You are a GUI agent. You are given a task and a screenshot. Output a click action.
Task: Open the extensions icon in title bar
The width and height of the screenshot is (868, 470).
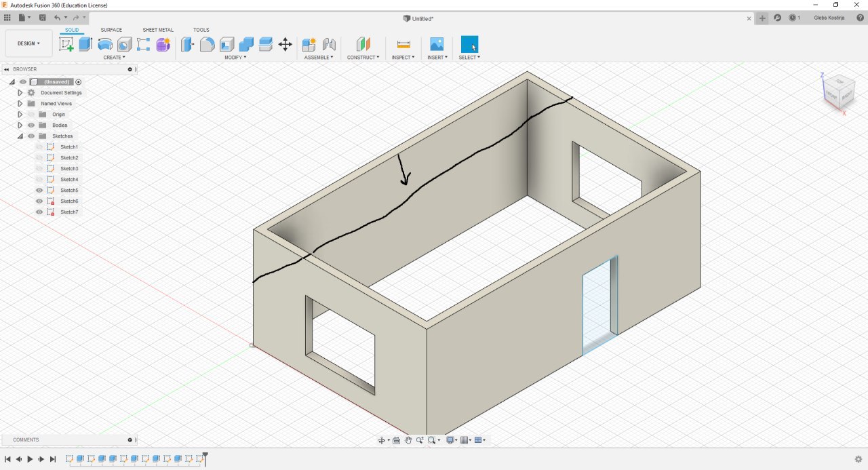pos(777,18)
